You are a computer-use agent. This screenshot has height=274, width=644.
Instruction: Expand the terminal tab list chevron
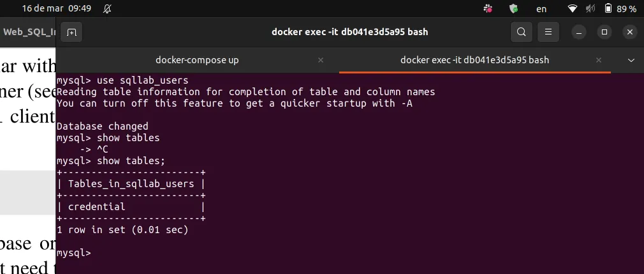pos(631,60)
